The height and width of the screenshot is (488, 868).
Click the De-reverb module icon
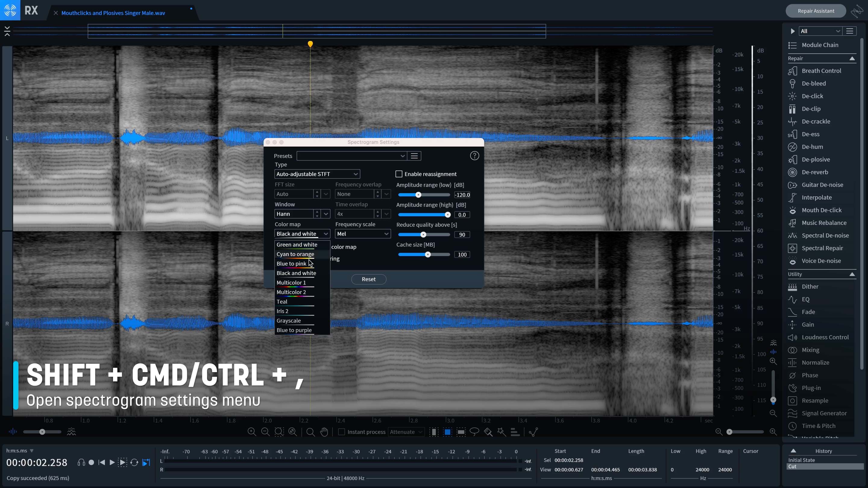(793, 172)
